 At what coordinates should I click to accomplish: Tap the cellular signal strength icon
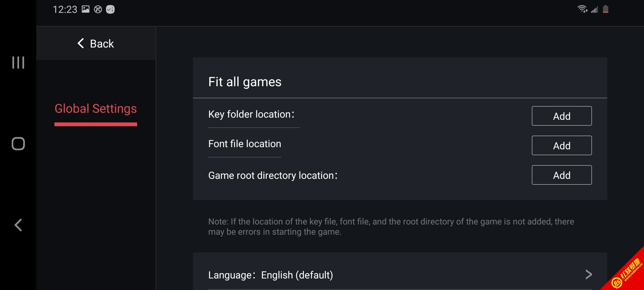595,10
